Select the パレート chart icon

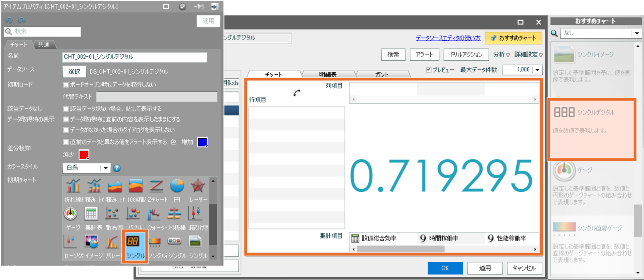click(112, 242)
